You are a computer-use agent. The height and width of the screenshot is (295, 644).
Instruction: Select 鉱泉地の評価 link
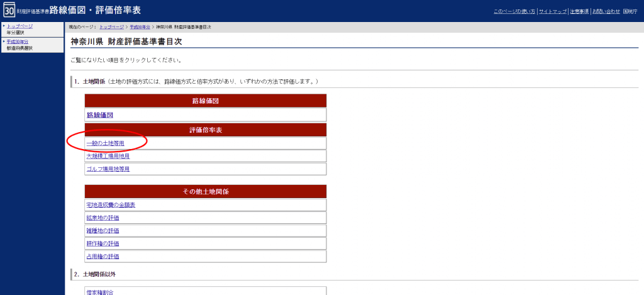(x=103, y=218)
